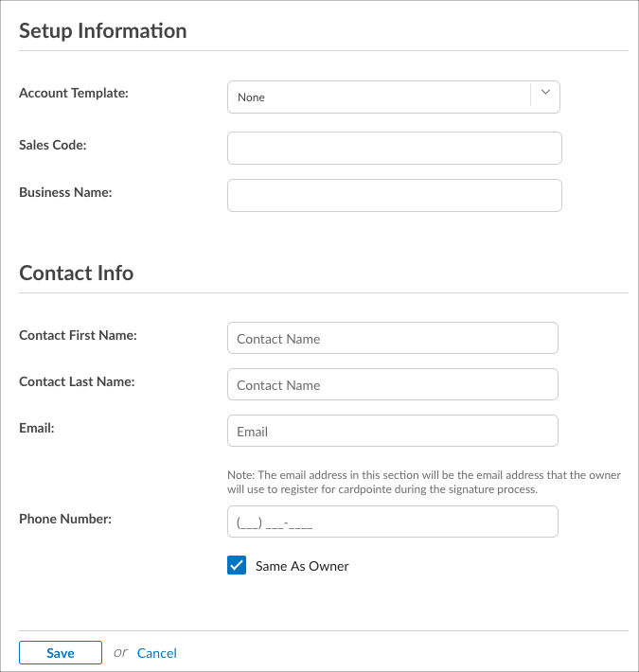Click the Account Template dropdown chevron arrow
This screenshot has height=672, width=639.
click(x=545, y=93)
